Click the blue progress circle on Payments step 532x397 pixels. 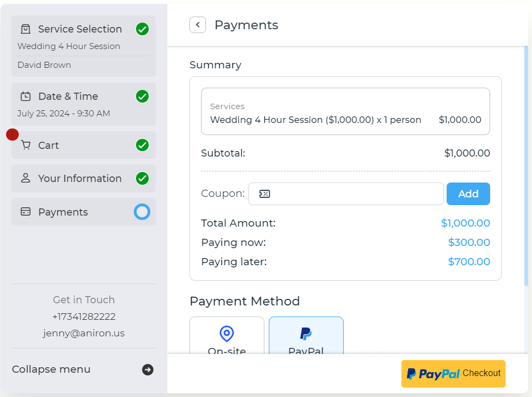142,212
